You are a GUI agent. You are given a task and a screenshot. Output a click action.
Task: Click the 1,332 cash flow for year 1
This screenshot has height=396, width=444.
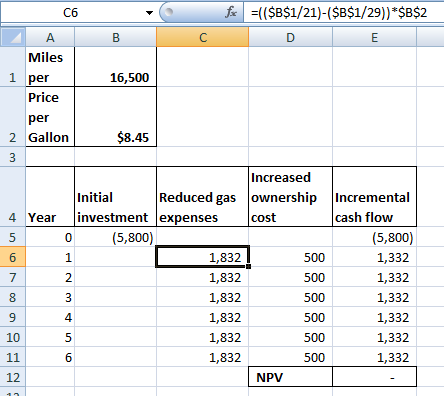click(375, 257)
